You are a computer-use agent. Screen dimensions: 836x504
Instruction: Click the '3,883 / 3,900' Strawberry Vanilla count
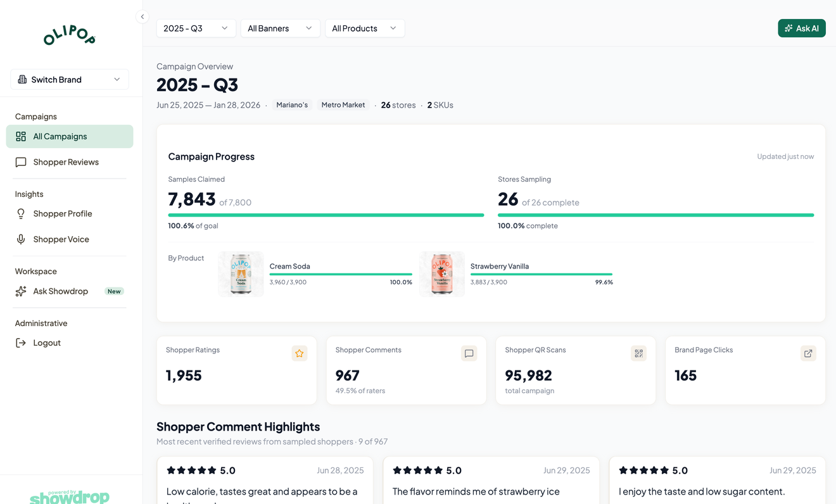coord(489,282)
